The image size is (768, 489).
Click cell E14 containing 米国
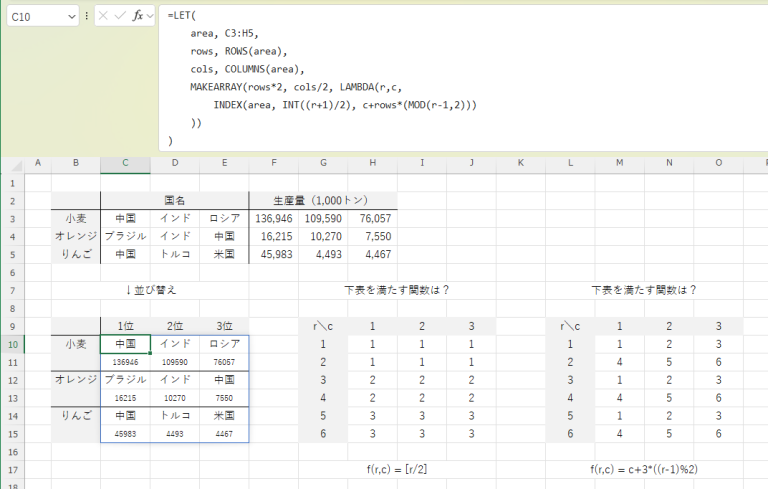(224, 416)
